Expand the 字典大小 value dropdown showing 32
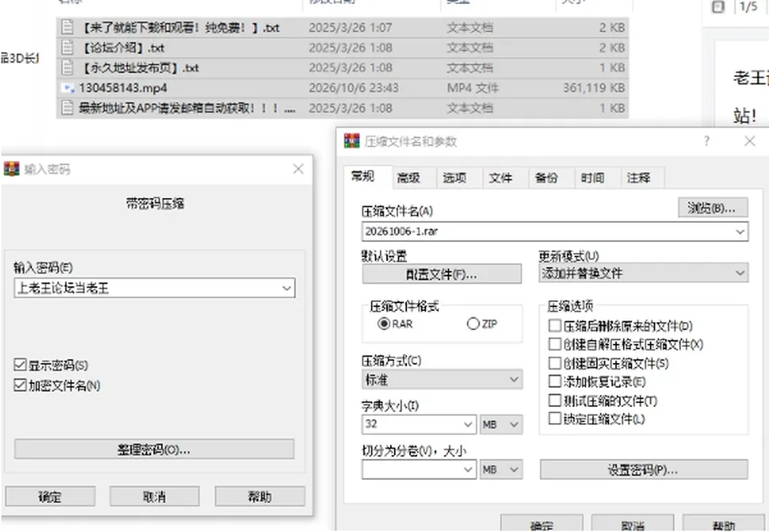769x532 pixels. coord(469,425)
